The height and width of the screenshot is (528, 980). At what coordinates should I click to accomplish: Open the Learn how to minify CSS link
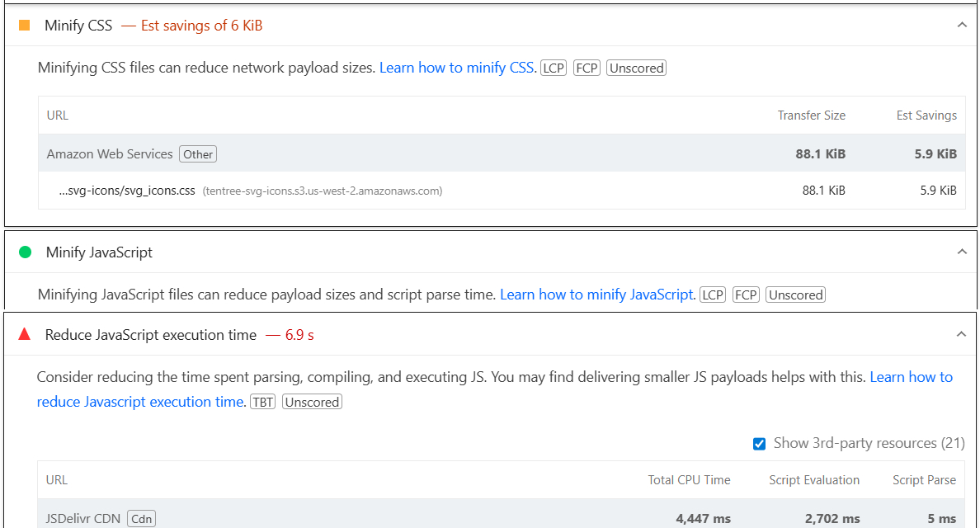pyautogui.click(x=456, y=67)
